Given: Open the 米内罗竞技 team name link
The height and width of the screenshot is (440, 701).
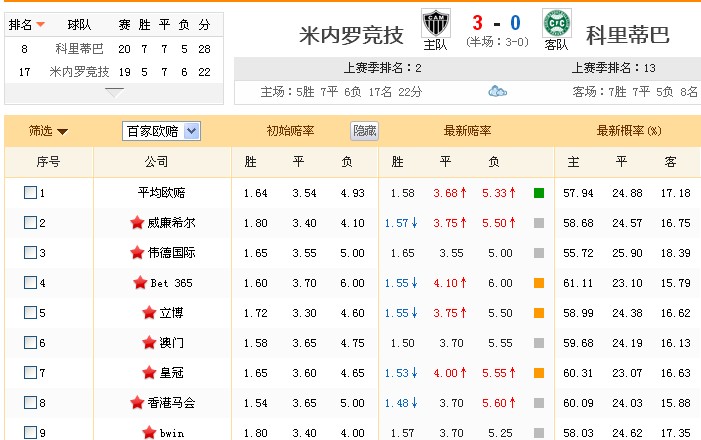Looking at the screenshot, I should point(351,35).
